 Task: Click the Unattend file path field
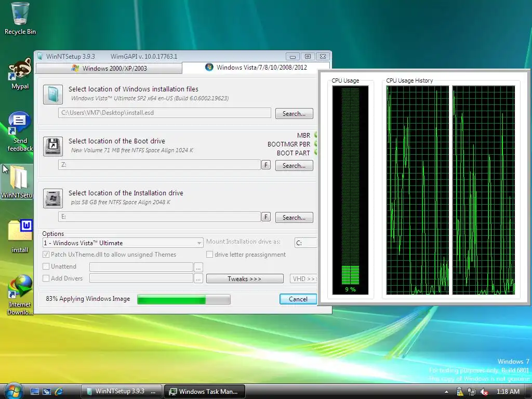click(141, 267)
